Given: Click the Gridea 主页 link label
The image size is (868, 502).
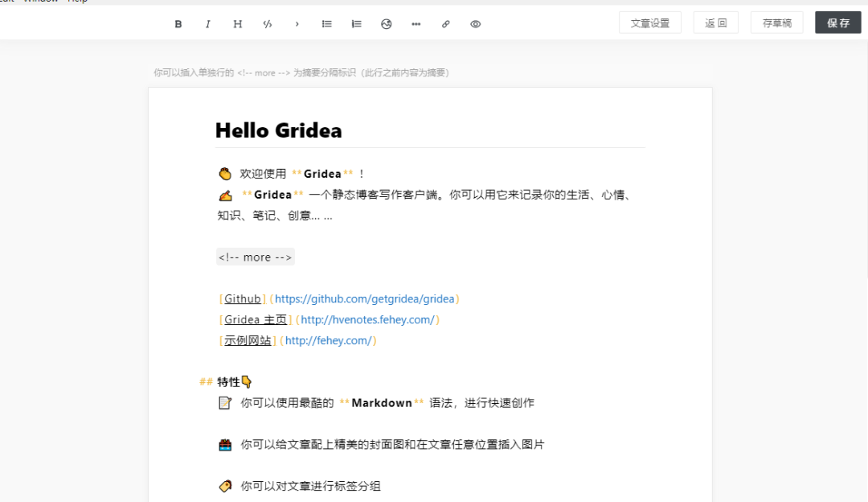Looking at the screenshot, I should [256, 319].
